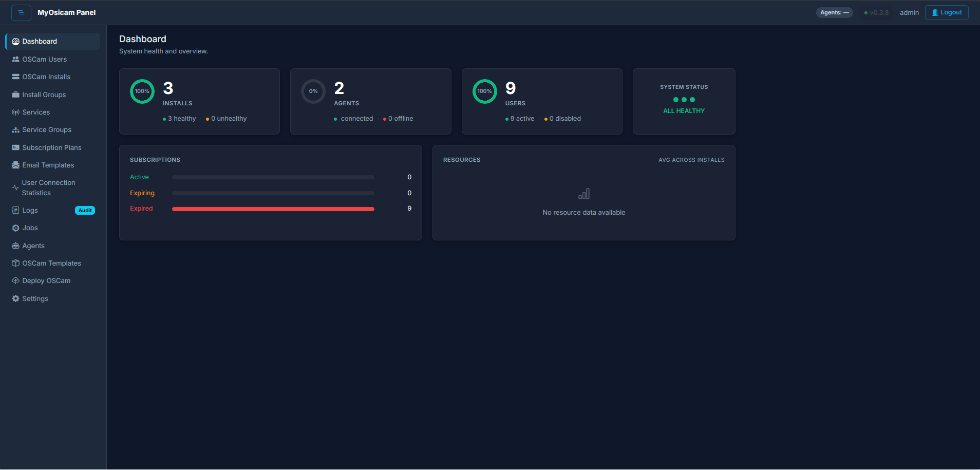The image size is (980, 470).
Task: Click the Expired label in Subscriptions
Action: tap(141, 209)
